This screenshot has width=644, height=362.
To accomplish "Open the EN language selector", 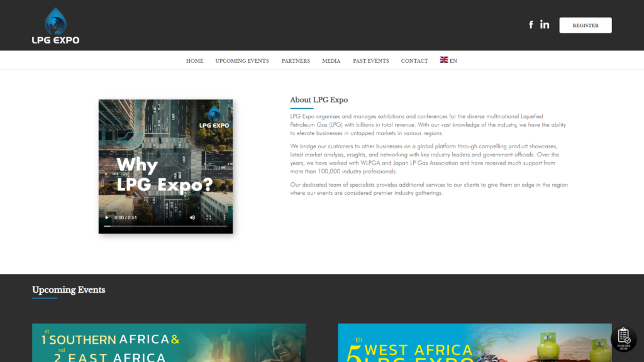I will click(448, 60).
